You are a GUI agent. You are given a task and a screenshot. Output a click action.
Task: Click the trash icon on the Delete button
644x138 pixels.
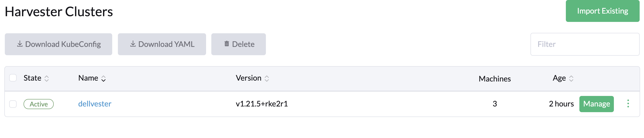[227, 44]
